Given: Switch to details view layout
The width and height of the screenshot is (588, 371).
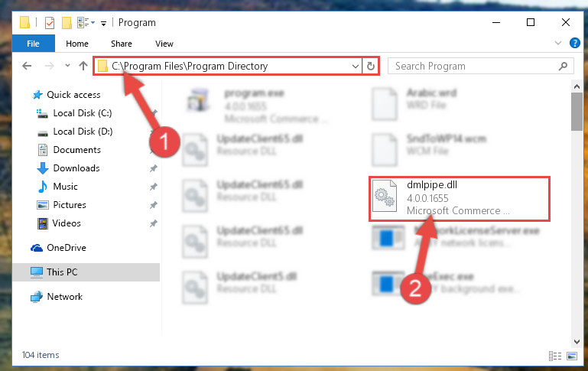Looking at the screenshot, I should point(555,356).
